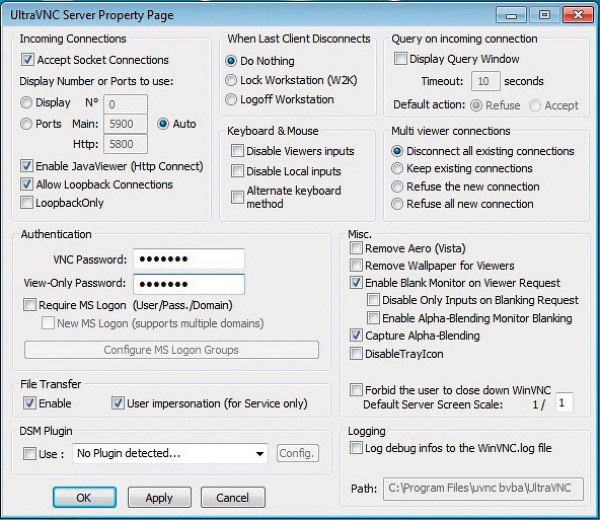Click the View-Only Password field

point(189,284)
